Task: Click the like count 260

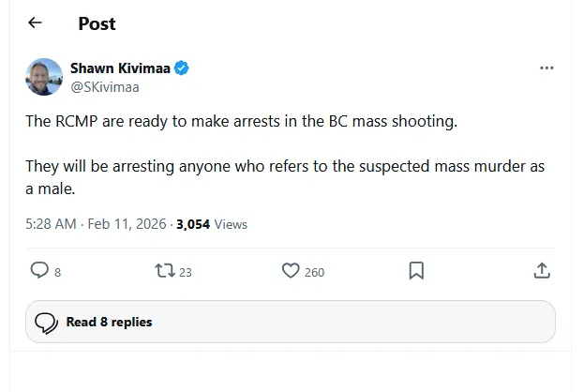Action: (314, 272)
